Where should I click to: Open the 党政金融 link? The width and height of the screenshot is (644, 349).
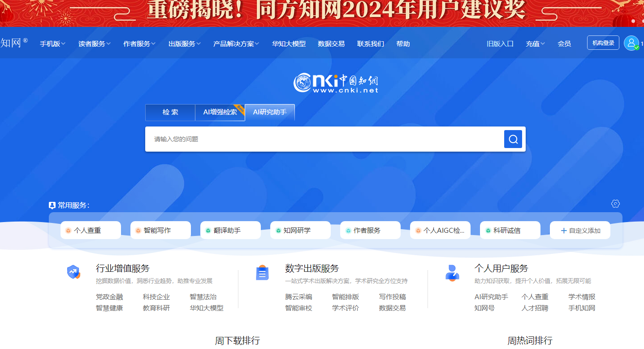(x=109, y=297)
